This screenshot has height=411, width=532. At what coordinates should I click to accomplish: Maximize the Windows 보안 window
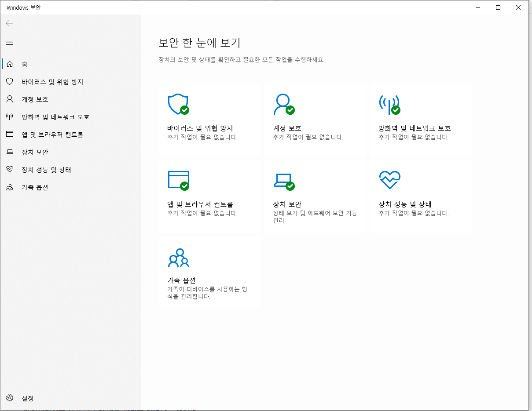[x=498, y=7]
